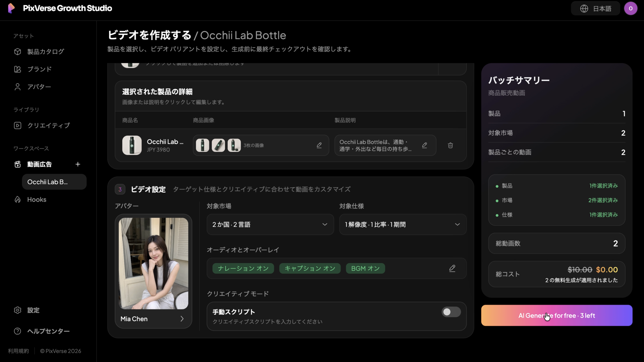Open the 対象仕様 dropdown
Viewport: 644px width, 362px height.
(403, 225)
